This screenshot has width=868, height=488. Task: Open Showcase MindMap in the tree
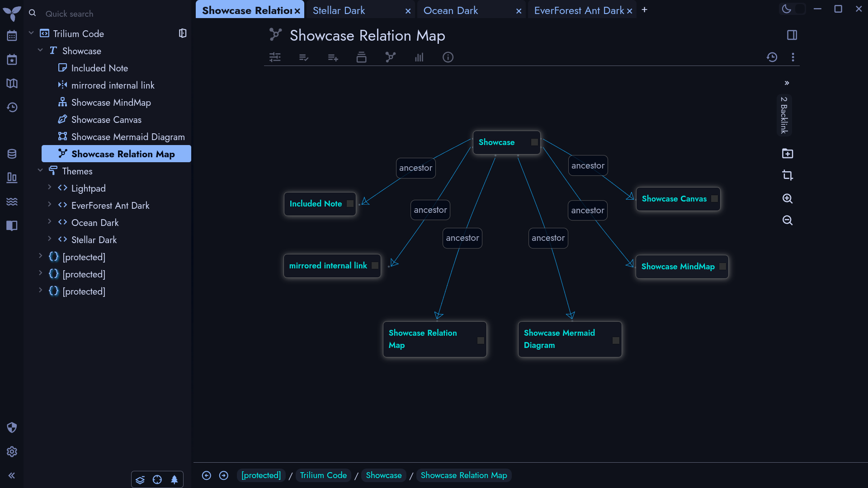coord(111,103)
